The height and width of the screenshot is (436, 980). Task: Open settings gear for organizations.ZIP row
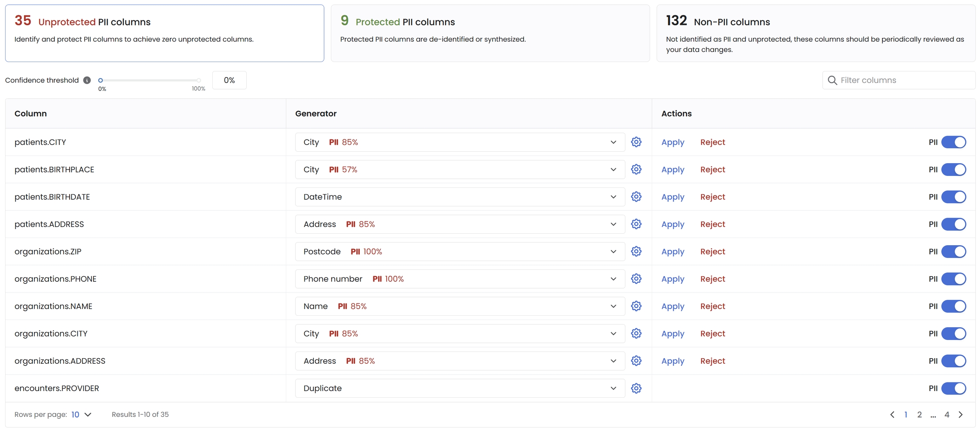pos(636,252)
